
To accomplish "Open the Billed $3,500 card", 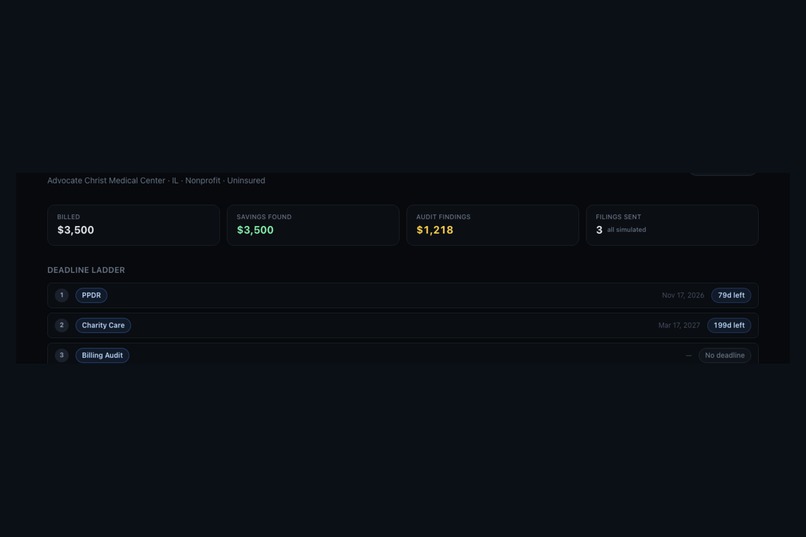I will click(x=134, y=225).
